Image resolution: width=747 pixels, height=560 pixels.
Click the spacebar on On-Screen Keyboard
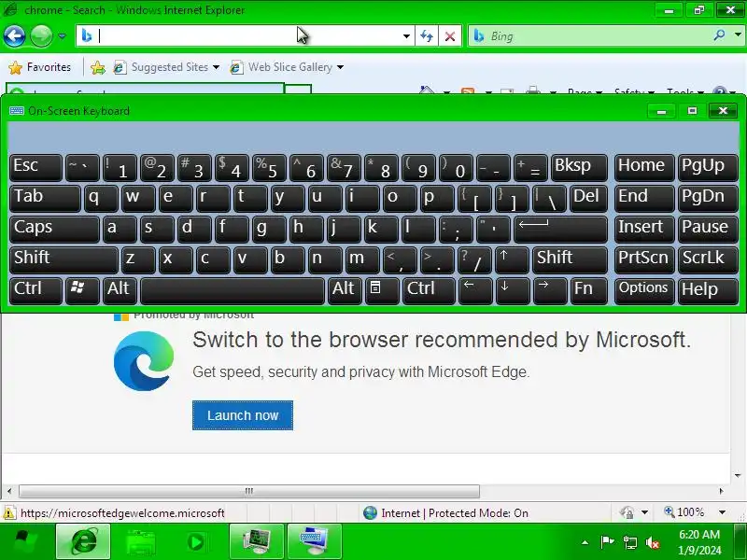[x=232, y=290]
